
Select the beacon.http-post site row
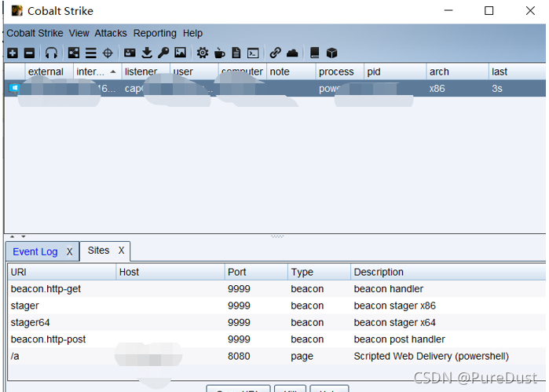276,339
